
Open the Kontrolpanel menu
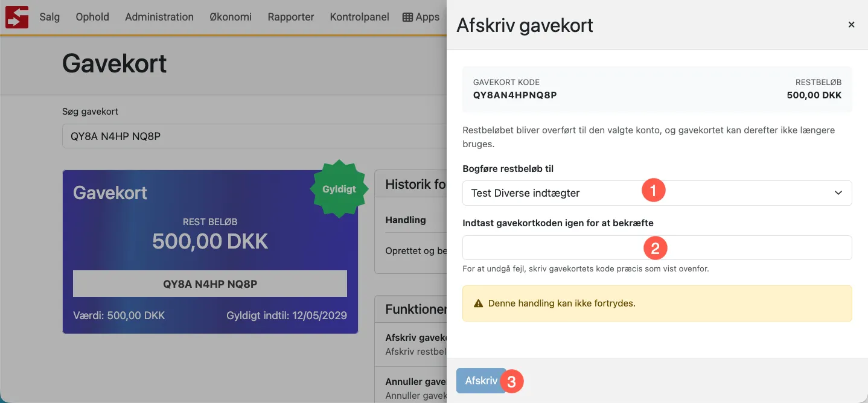tap(359, 17)
